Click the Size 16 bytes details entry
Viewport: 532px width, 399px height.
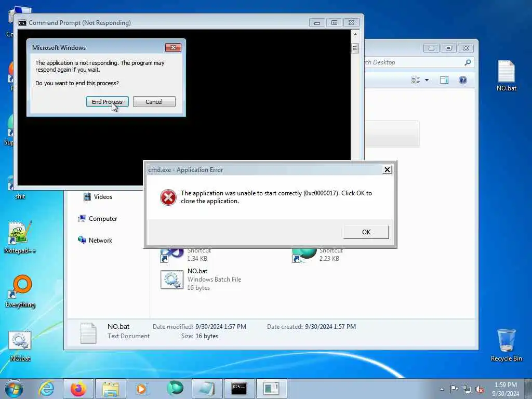(x=200, y=336)
